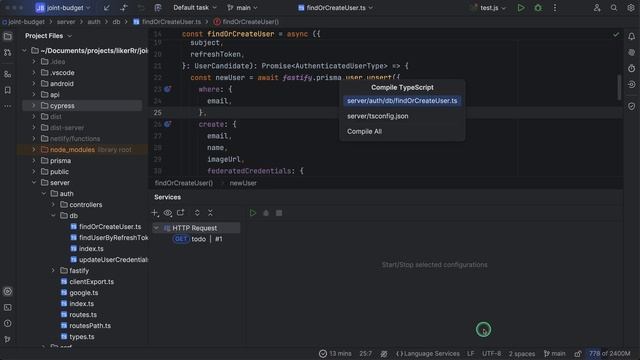The height and width of the screenshot is (360, 640).
Task: Open the Project Files view dropdown
Action: point(48,36)
